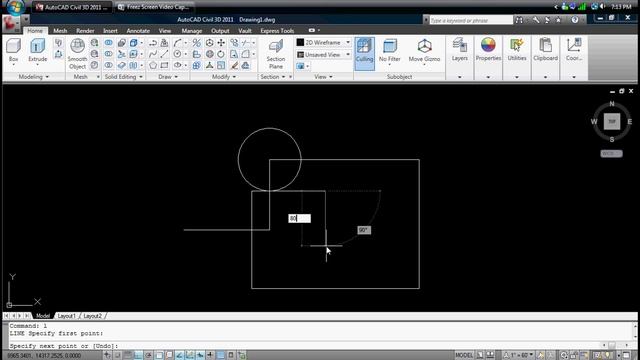
Task: Open the Properties color wheel panel
Action: tap(488, 50)
